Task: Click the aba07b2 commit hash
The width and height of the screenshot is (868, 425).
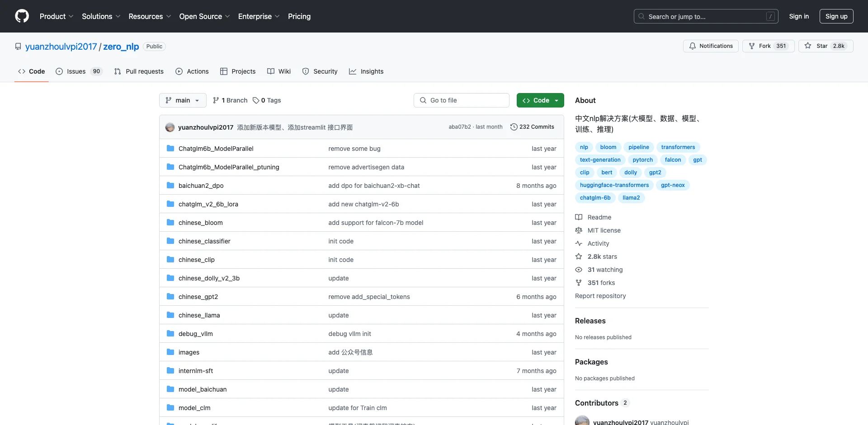Action: [460, 127]
